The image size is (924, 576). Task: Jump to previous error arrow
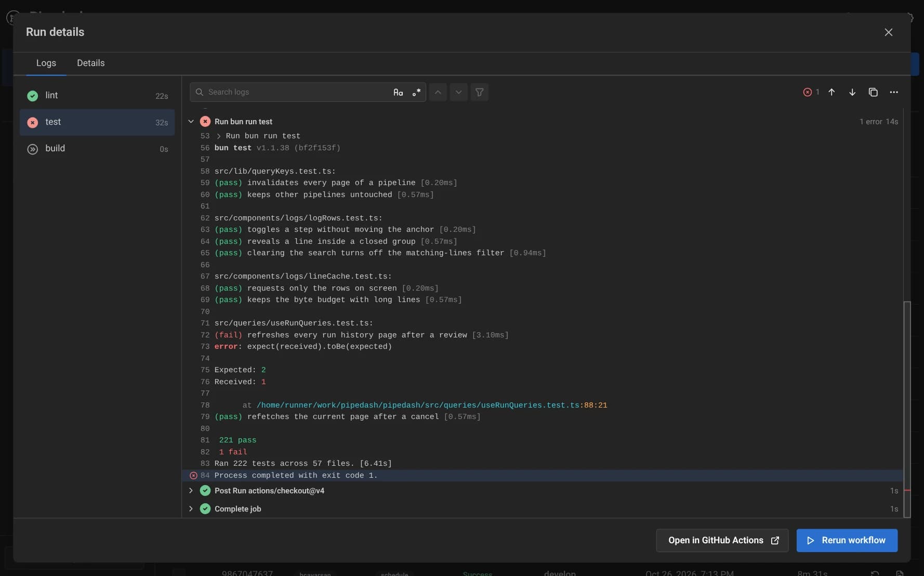831,92
